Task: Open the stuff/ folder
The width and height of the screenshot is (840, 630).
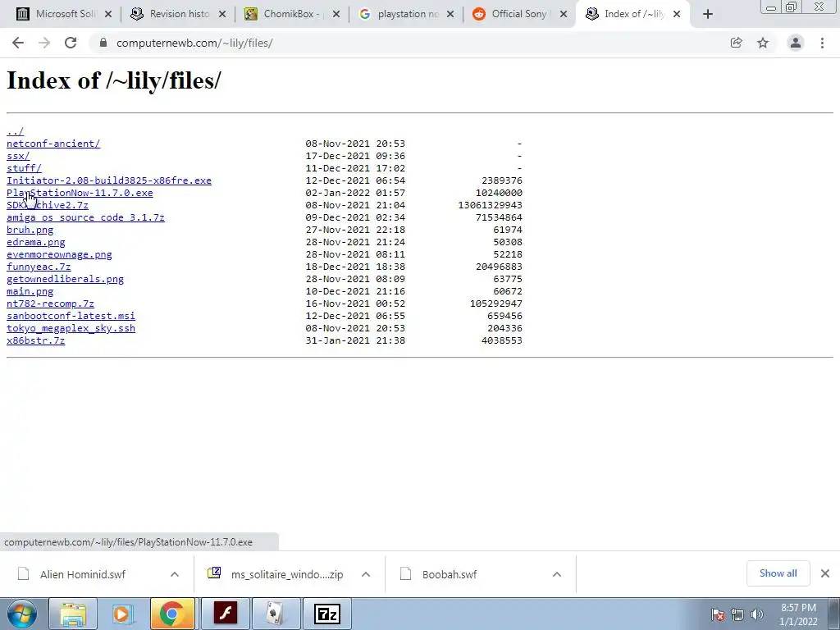Action: click(24, 168)
